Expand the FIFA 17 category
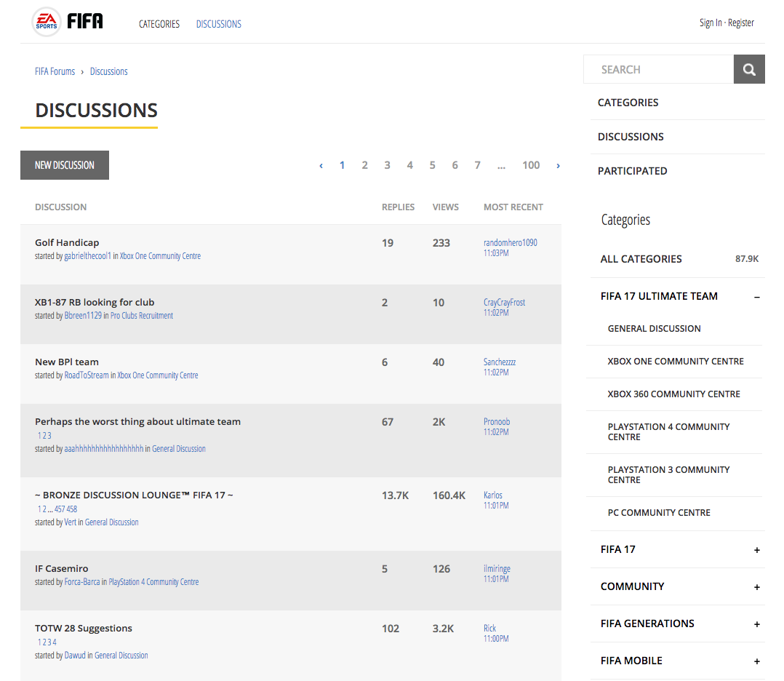The width and height of the screenshot is (784, 681). coord(757,550)
